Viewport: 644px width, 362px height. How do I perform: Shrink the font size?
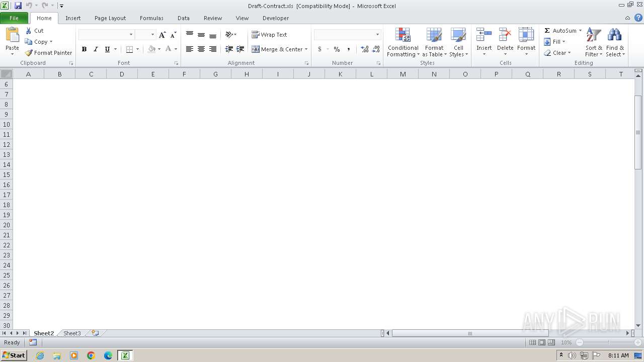tap(173, 35)
